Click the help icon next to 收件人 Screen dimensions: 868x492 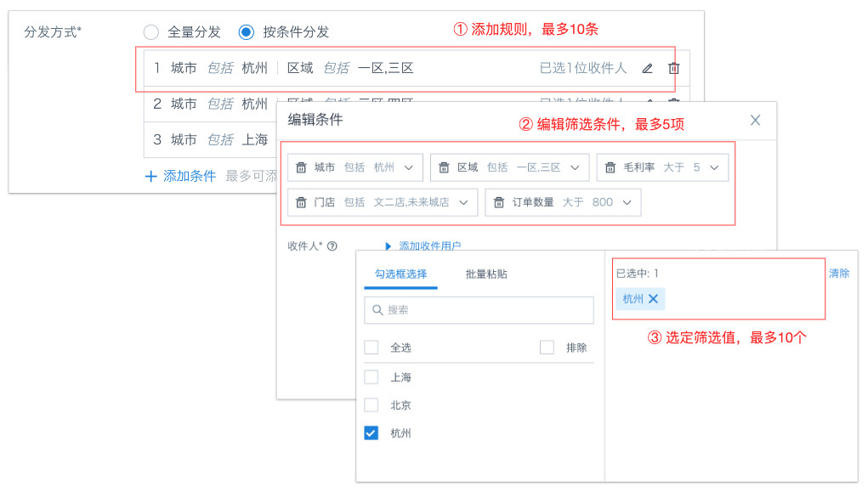332,246
